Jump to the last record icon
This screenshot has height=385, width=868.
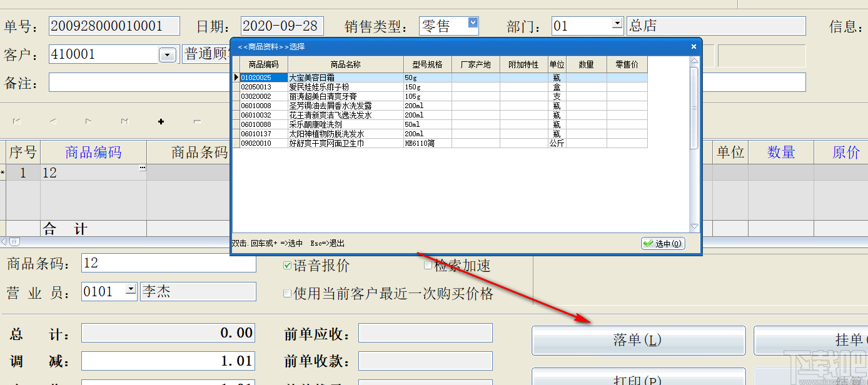(x=124, y=122)
